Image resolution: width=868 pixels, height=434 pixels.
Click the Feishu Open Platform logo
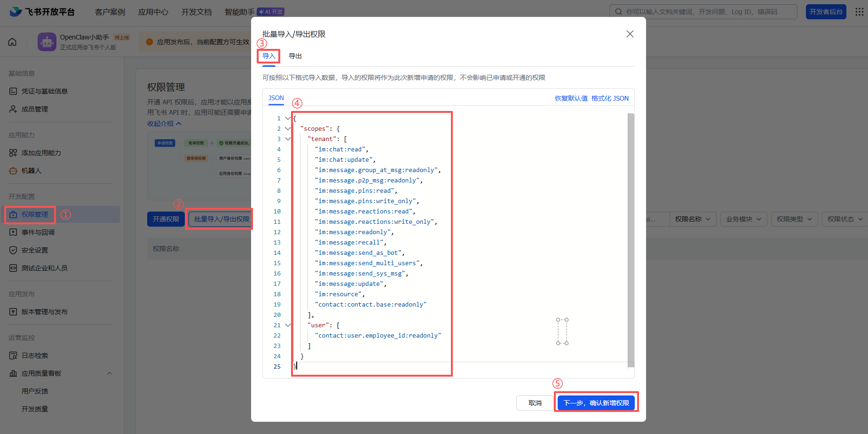click(42, 12)
